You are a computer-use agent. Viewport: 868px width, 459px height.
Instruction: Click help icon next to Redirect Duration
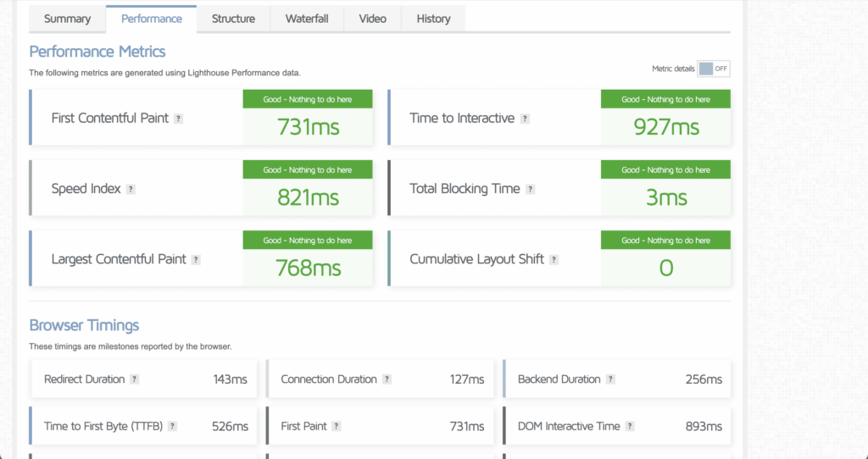[135, 379]
